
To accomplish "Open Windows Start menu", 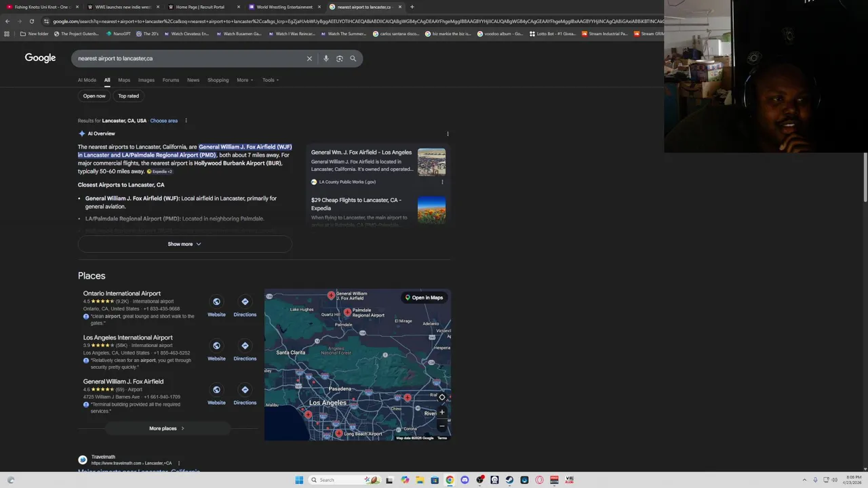I will click(x=299, y=480).
